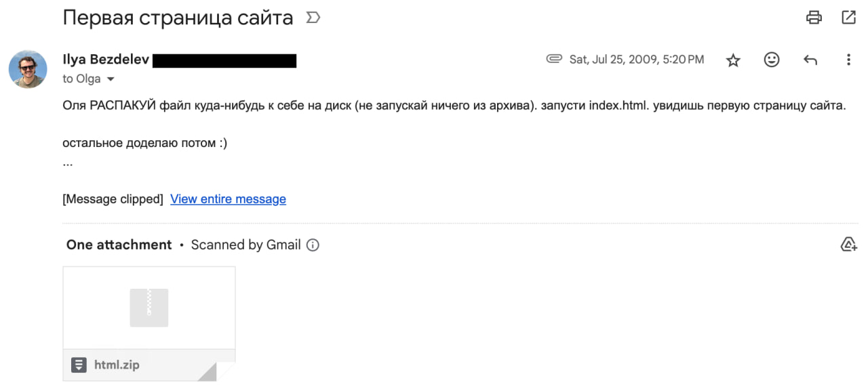
Task: Add an emoji reaction to the email
Action: pyautogui.click(x=772, y=60)
